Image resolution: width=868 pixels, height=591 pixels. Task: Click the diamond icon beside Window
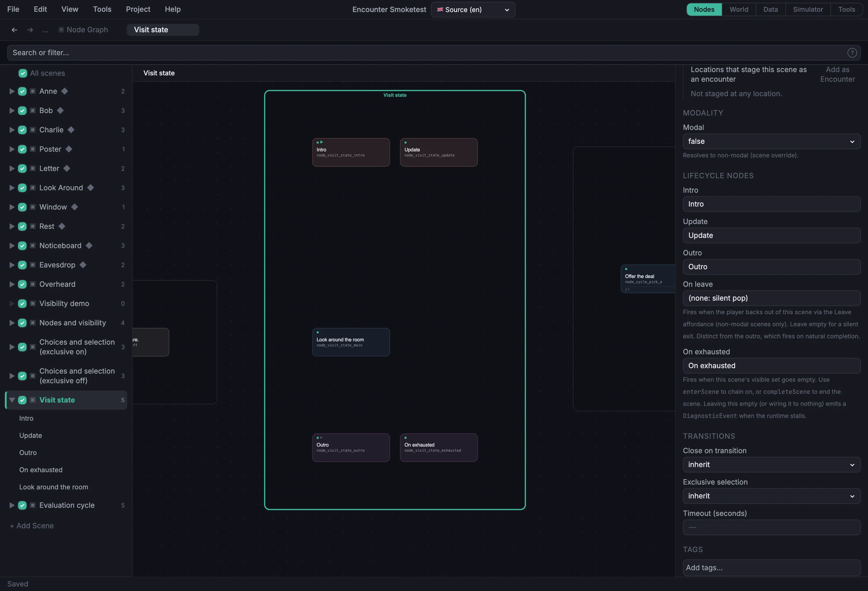pos(74,207)
